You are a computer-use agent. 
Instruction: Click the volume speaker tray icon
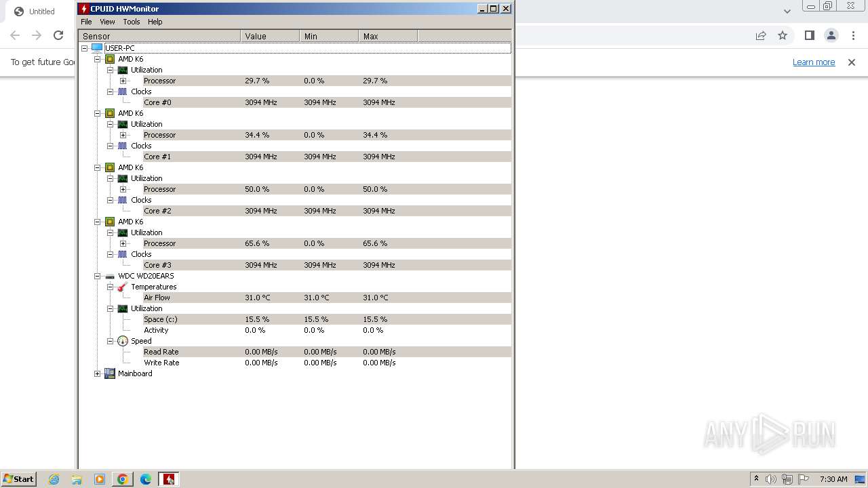click(x=771, y=479)
